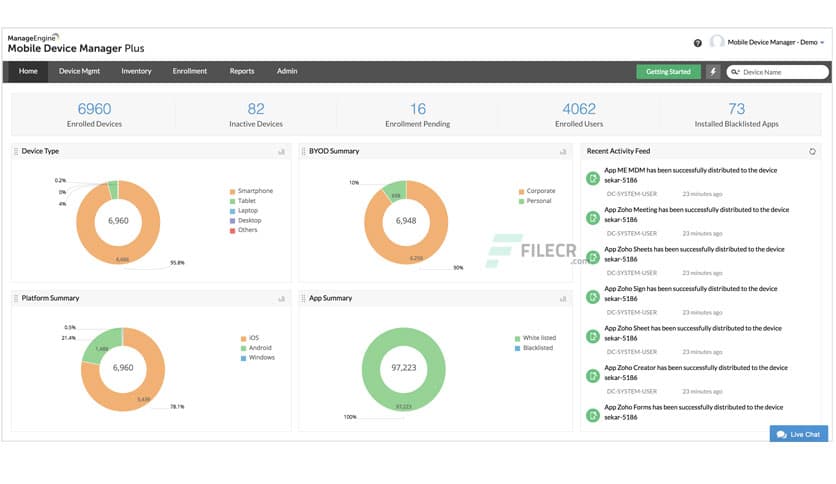The width and height of the screenshot is (836, 484).
Task: Toggle Laptop legend swatch in Device Type
Action: (232, 211)
